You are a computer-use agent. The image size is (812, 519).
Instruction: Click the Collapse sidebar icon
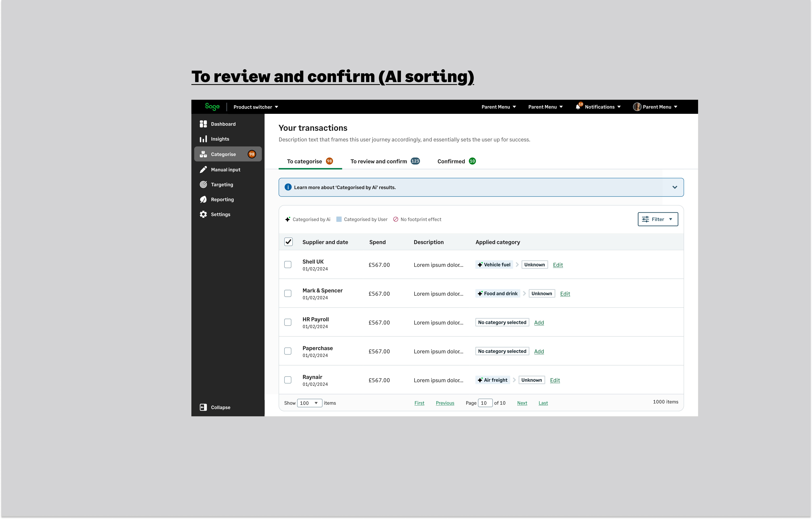point(203,407)
